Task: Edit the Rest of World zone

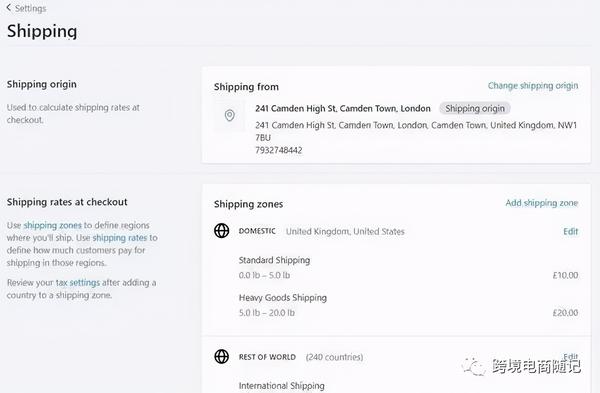Action: 571,356
